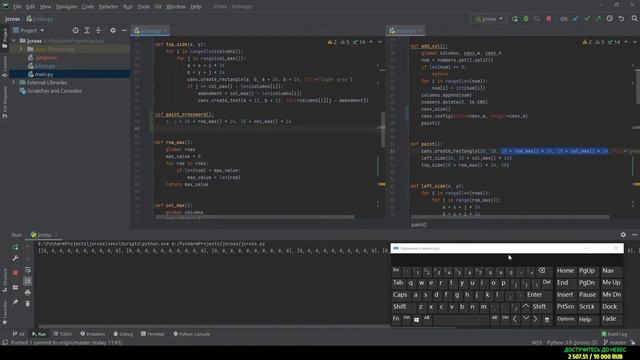Click the Git commit checkmark icon
Screen dimensions: 640x360
[x=587, y=19]
